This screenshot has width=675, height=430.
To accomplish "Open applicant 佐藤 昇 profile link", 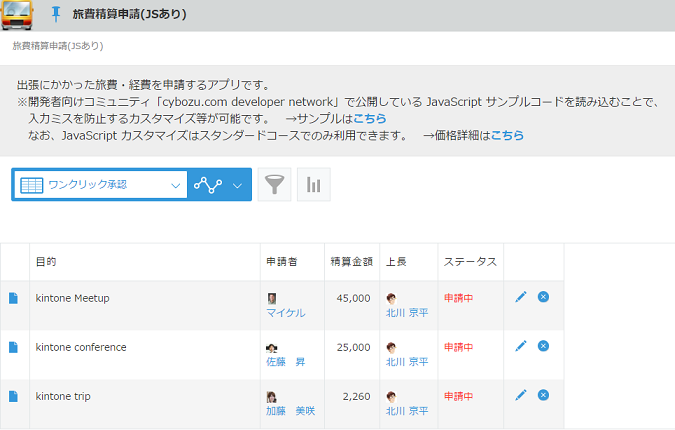I will [x=286, y=362].
